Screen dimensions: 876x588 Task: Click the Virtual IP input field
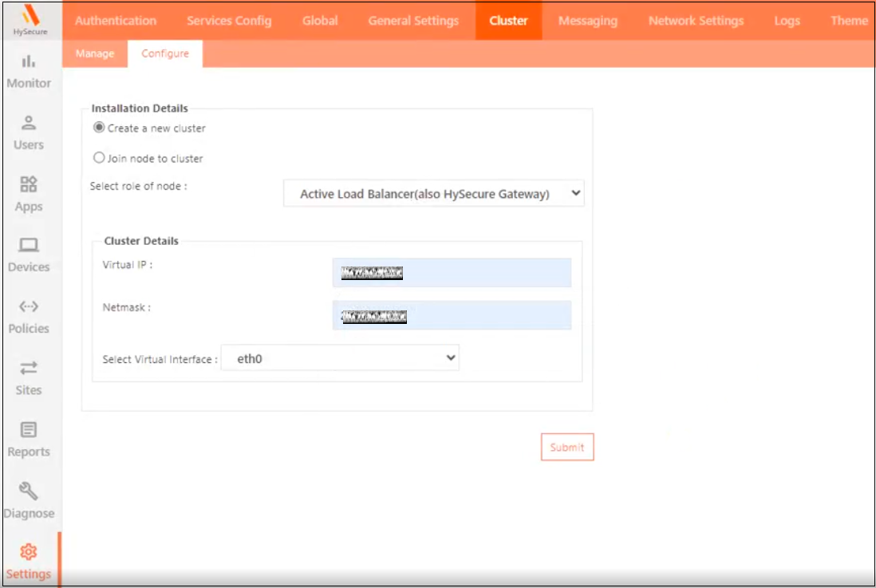452,273
